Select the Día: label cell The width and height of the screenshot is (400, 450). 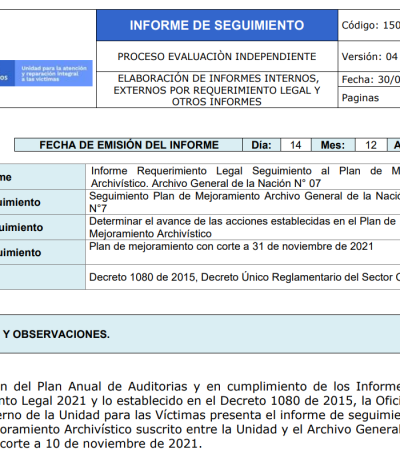[x=261, y=145]
